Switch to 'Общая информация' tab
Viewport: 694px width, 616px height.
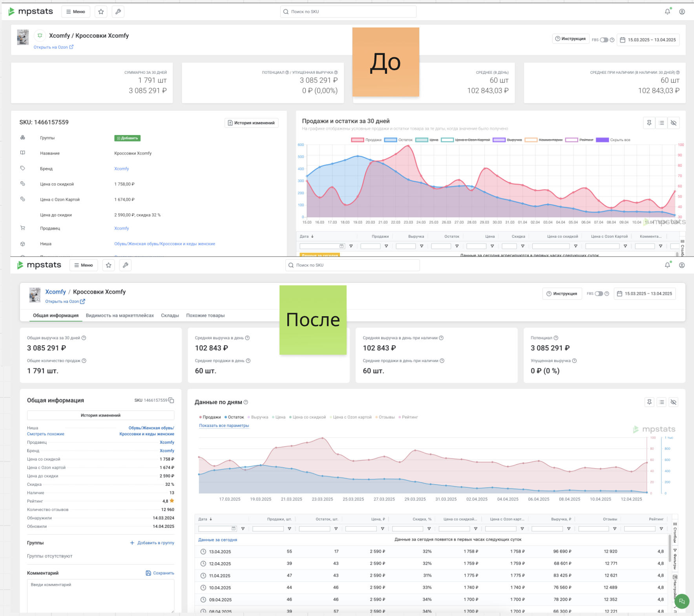56,315
